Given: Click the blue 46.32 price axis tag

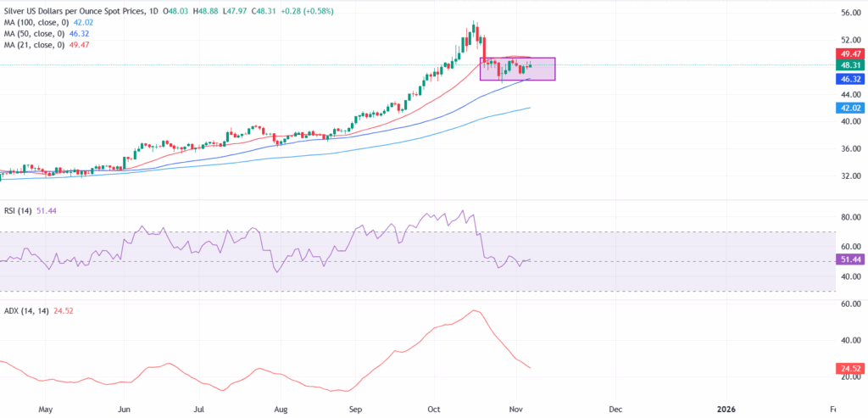Looking at the screenshot, I should [x=849, y=79].
